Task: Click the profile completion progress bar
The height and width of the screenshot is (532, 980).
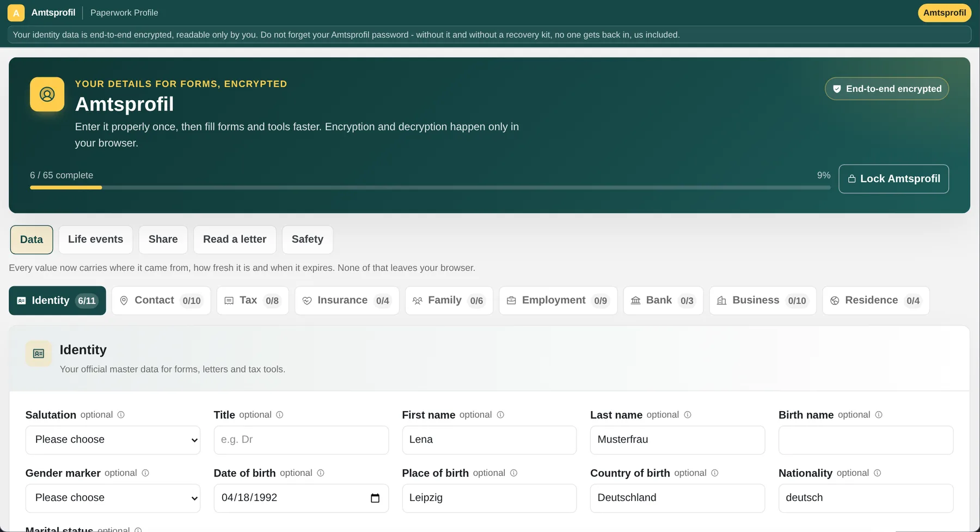Action: coord(430,188)
